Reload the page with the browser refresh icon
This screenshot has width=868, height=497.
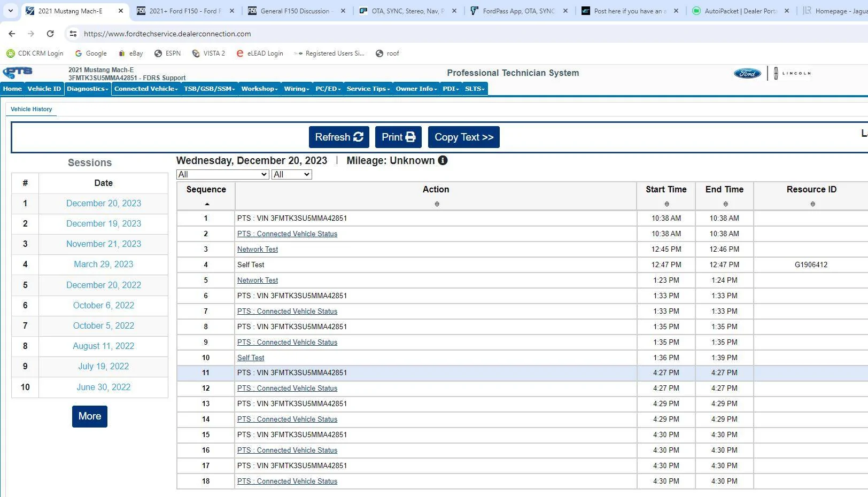(50, 34)
